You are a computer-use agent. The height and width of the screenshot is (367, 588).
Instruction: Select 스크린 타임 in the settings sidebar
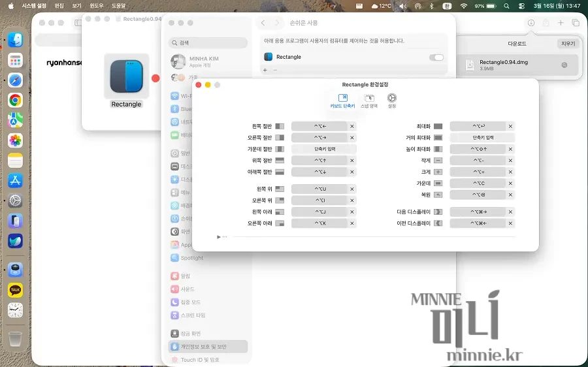pos(188,315)
